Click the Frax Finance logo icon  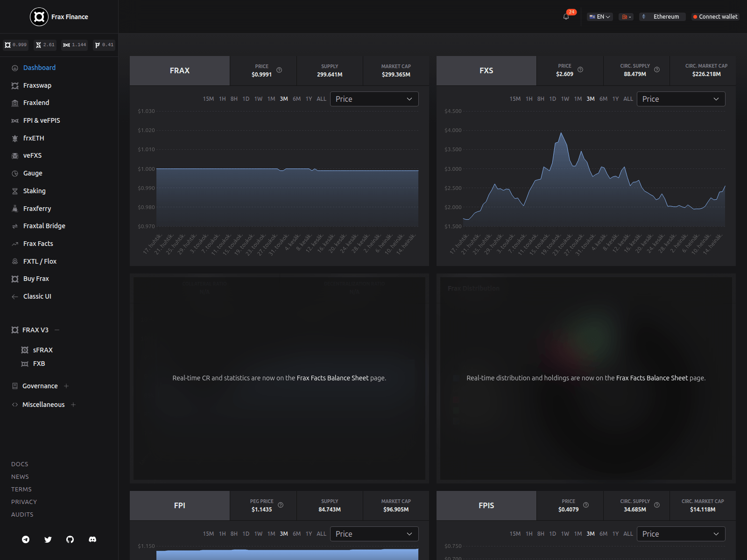(x=39, y=17)
